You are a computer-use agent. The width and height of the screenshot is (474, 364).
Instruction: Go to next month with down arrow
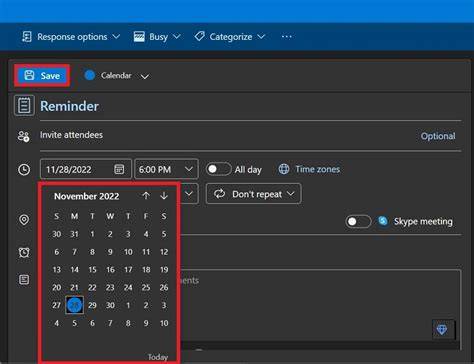click(164, 196)
